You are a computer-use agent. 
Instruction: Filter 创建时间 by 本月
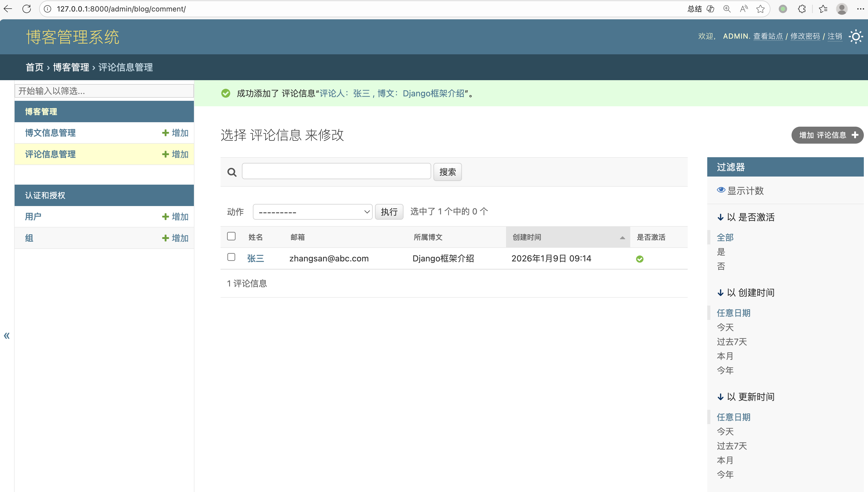pyautogui.click(x=725, y=356)
